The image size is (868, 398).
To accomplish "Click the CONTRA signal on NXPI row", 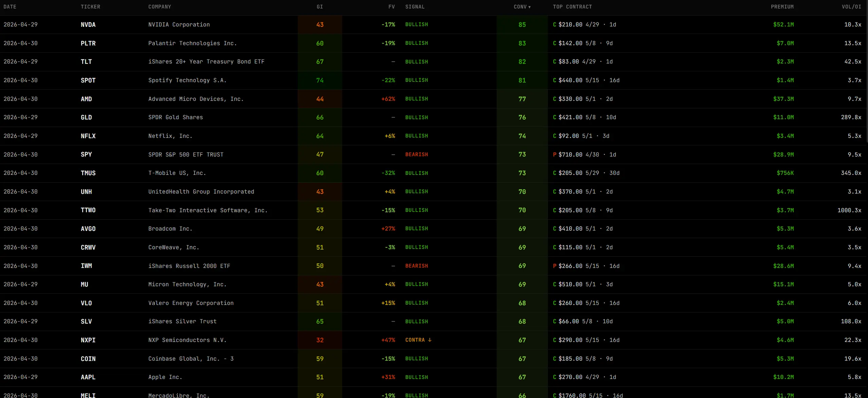I will point(418,340).
